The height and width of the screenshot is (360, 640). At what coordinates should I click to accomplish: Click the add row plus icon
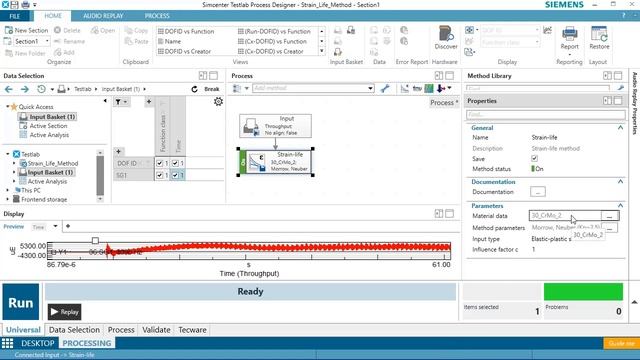click(x=118, y=151)
